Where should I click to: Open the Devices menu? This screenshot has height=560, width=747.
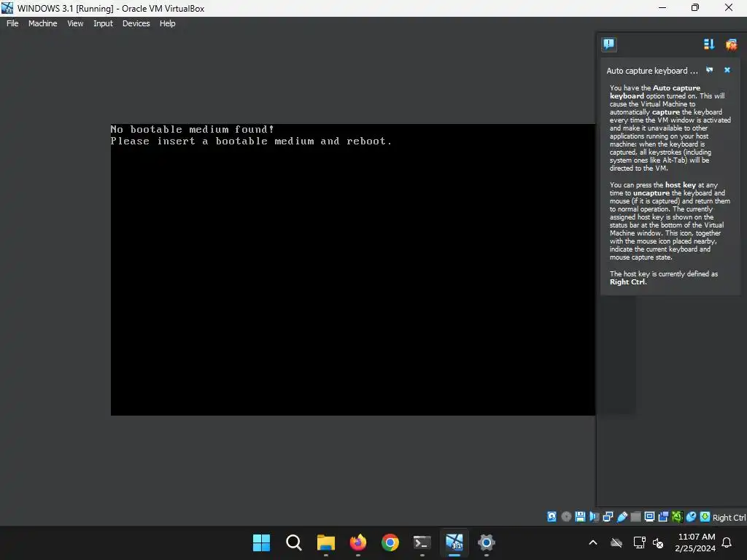pyautogui.click(x=136, y=23)
